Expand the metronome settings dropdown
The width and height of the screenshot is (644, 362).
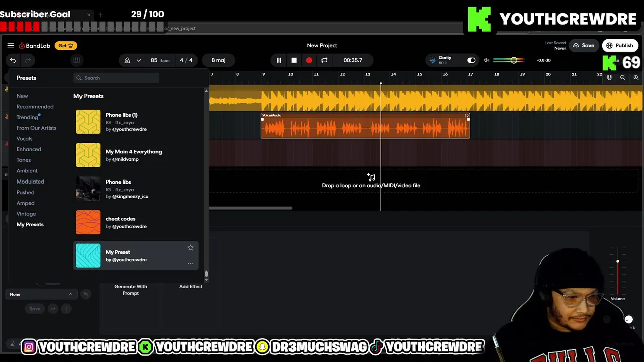(139, 60)
